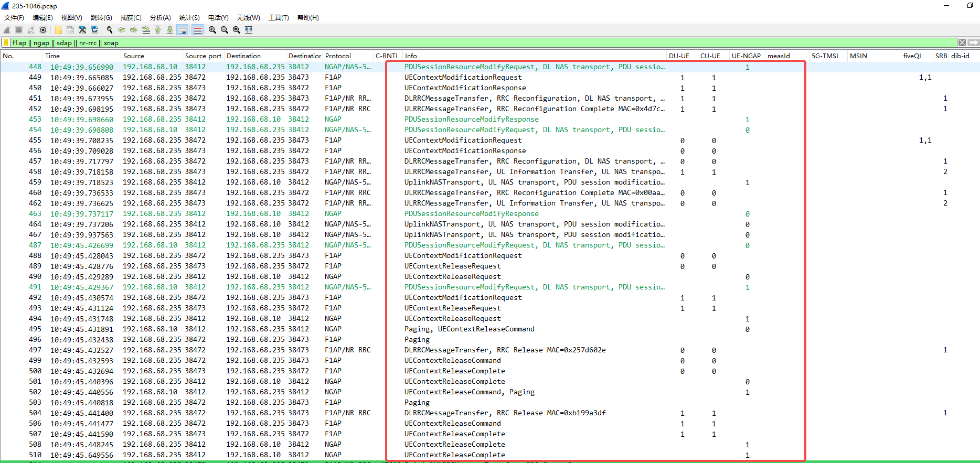Click the SRB column header
Viewport: 980px width, 463px height.
[x=941, y=56]
